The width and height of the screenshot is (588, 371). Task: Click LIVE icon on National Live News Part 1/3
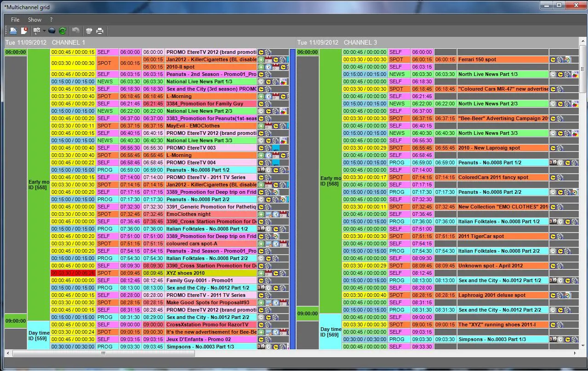283,81
